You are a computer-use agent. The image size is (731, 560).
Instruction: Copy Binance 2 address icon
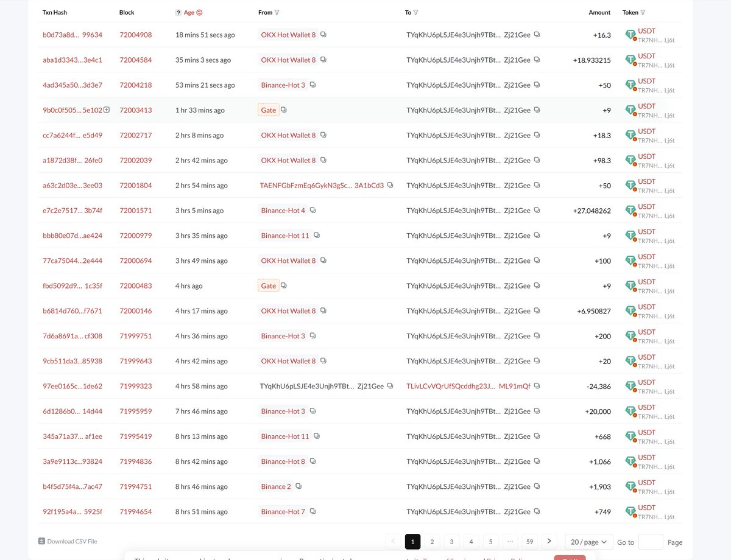click(x=298, y=486)
